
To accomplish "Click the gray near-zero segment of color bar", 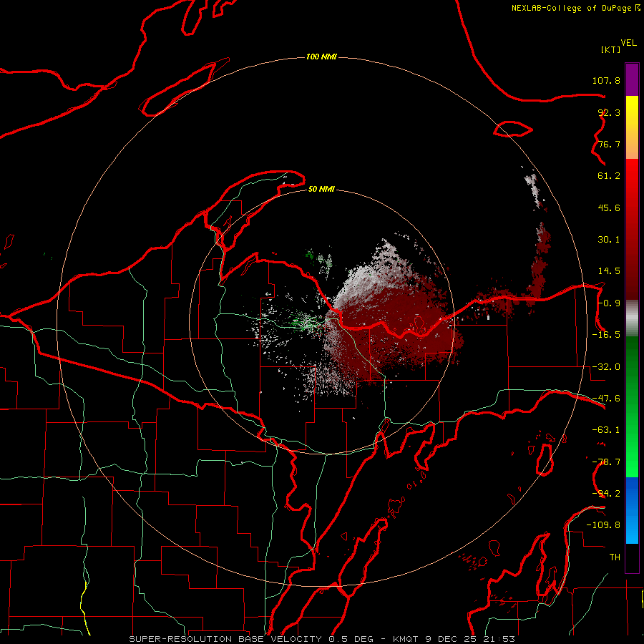I will click(x=632, y=318).
